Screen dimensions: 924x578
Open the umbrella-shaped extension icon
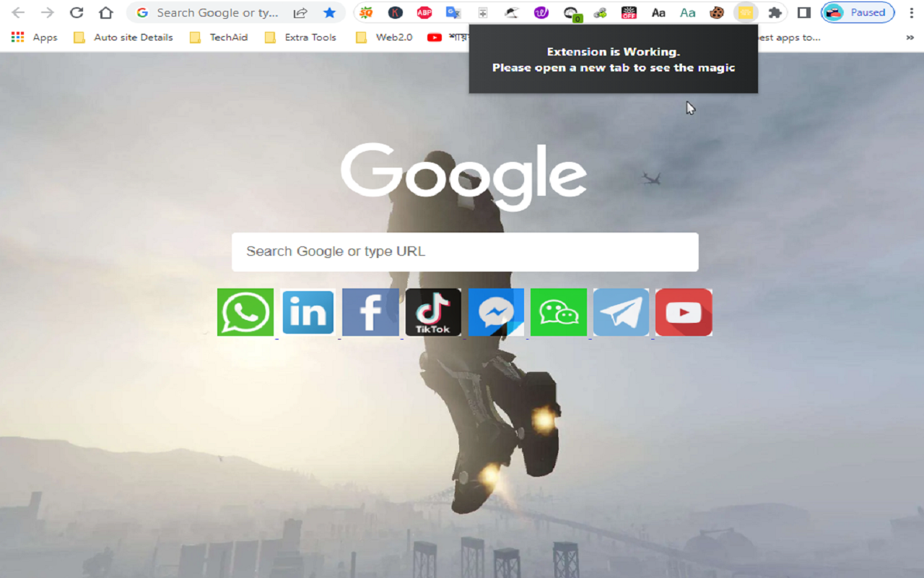(x=512, y=12)
